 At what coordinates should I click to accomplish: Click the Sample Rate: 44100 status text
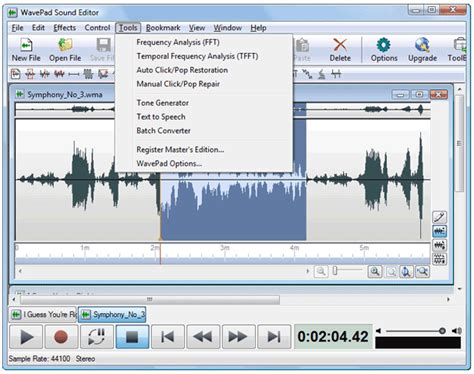[x=39, y=359]
